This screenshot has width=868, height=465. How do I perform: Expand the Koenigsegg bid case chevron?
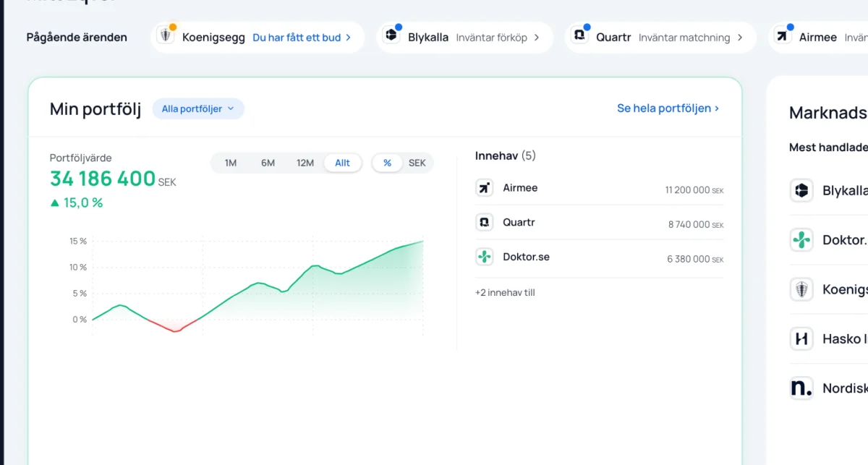(x=348, y=38)
